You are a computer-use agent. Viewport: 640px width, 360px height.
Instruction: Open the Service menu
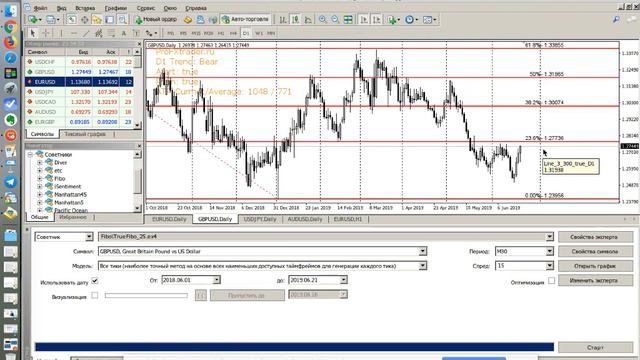146,8
